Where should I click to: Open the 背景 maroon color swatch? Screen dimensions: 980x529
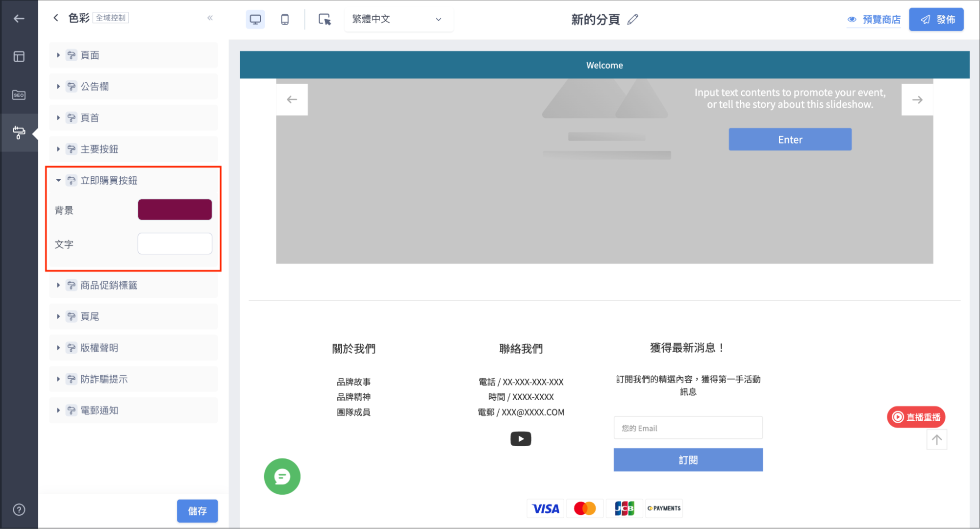click(x=175, y=210)
